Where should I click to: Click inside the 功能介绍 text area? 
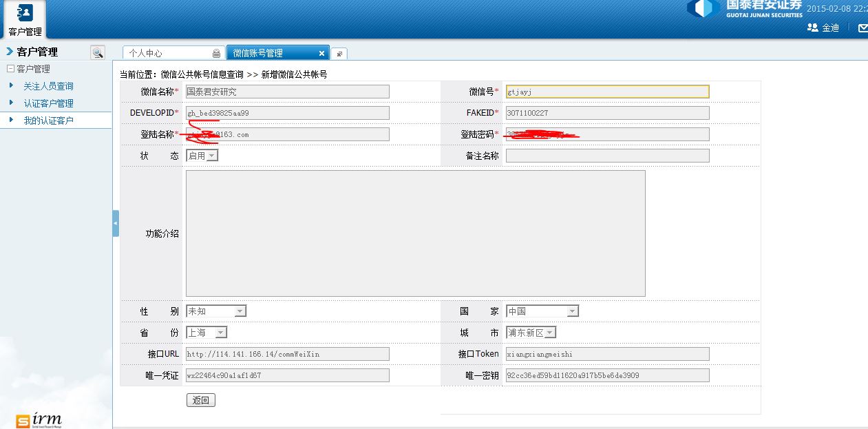(x=416, y=233)
